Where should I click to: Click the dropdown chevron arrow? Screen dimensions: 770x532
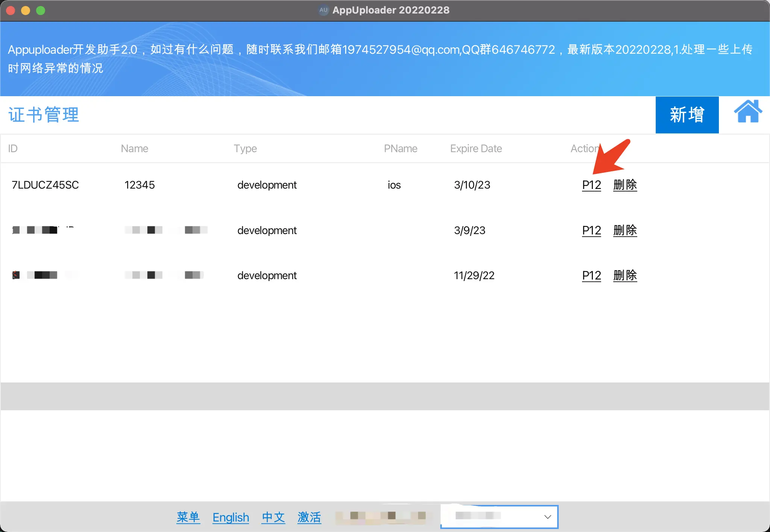[547, 517]
